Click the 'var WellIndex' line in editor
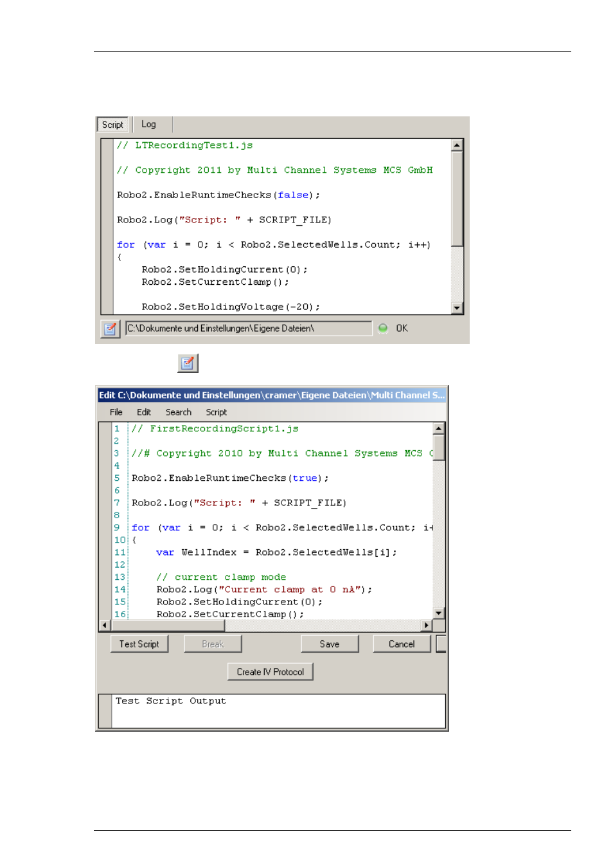Screen dimensions: 613x868 click(x=276, y=552)
